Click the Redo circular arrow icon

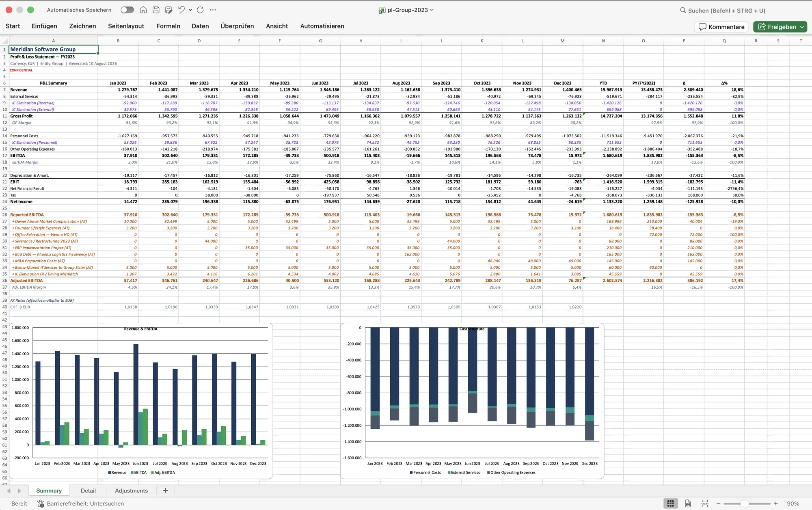[200, 10]
